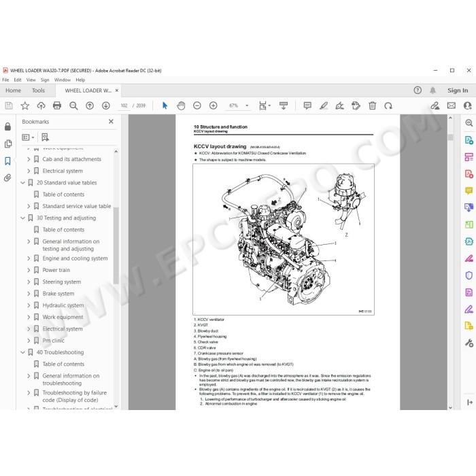Click the read mode scrolling icon
This screenshot has width=476, height=476.
(x=284, y=105)
